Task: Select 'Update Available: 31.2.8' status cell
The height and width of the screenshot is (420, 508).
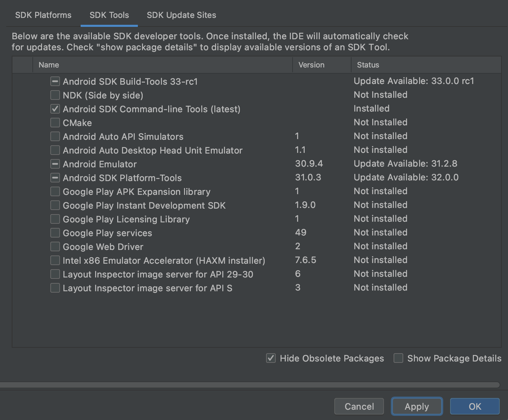Action: (x=406, y=164)
